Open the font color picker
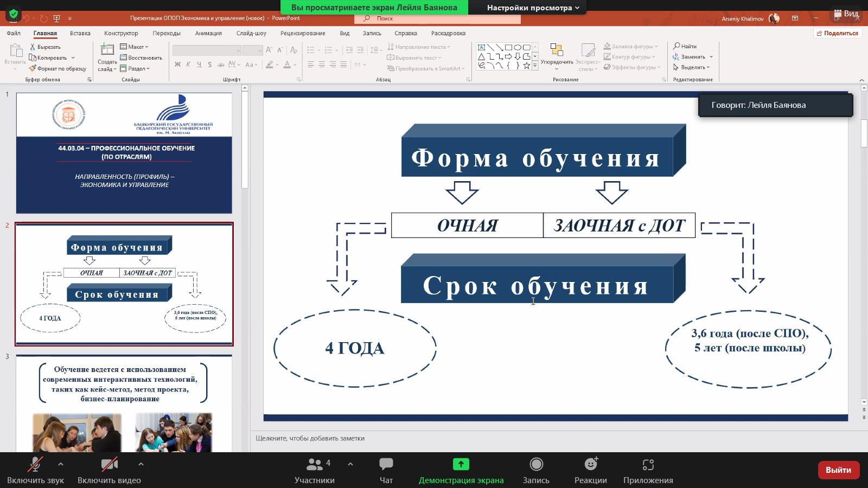 pos(288,65)
